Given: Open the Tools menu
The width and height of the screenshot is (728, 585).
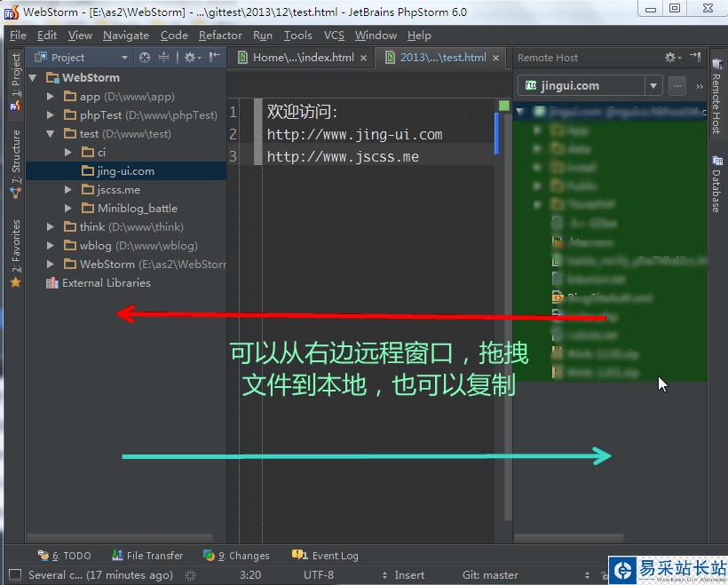Looking at the screenshot, I should coord(297,36).
